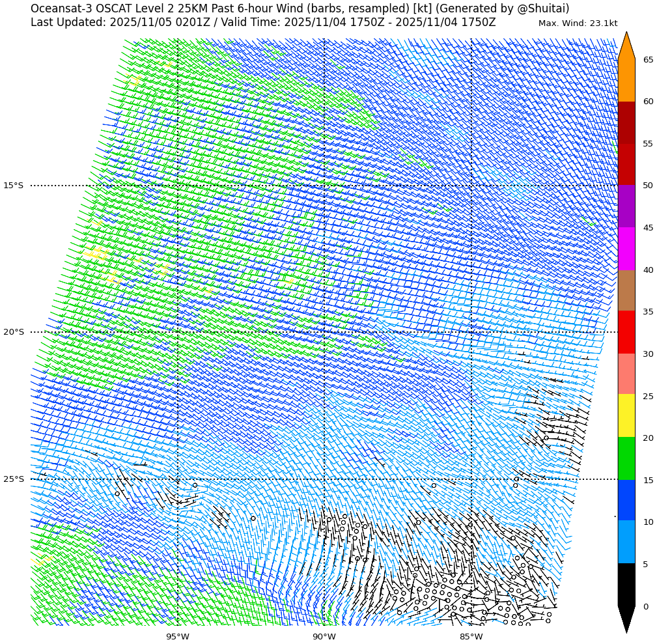This screenshot has height=644, width=657.
Task: Click the 65 tick label on colorbar
Action: 648,60
